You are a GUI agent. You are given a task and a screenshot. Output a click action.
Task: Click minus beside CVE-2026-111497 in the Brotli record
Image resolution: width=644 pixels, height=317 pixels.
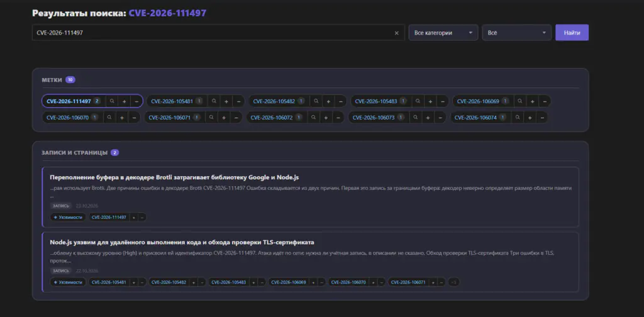pos(142,217)
